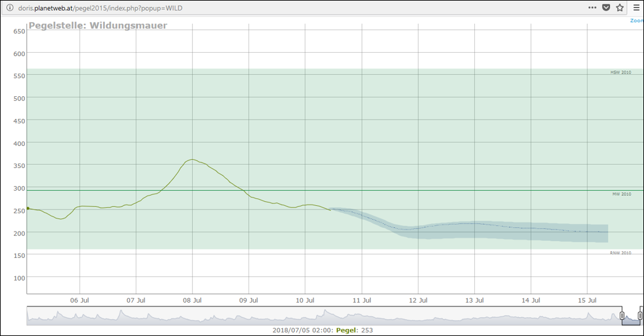Viewport: 644px width, 336px height.
Task: Click the Pocket save icon
Action: tap(606, 8)
